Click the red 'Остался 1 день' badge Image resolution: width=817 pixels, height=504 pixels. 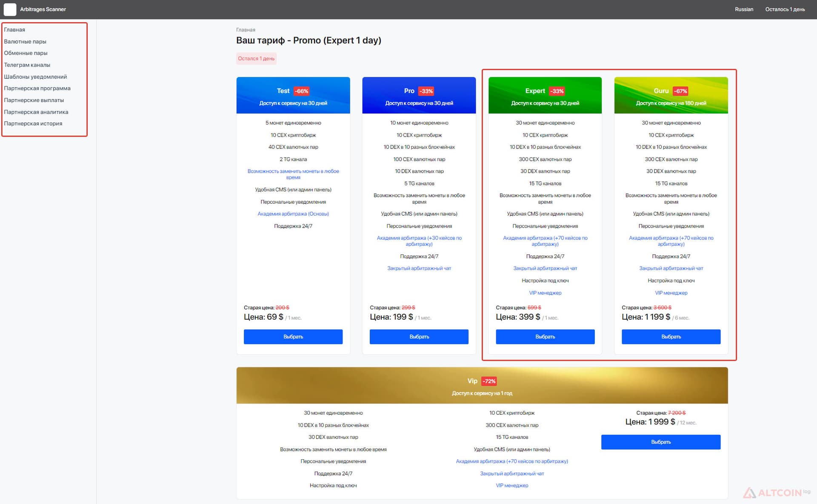[x=256, y=59]
